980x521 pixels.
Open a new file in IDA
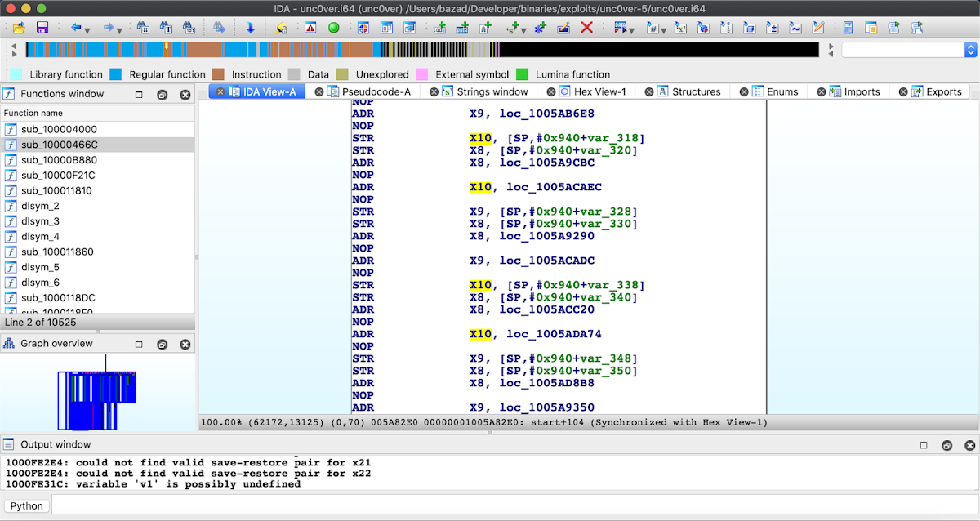tap(18, 26)
